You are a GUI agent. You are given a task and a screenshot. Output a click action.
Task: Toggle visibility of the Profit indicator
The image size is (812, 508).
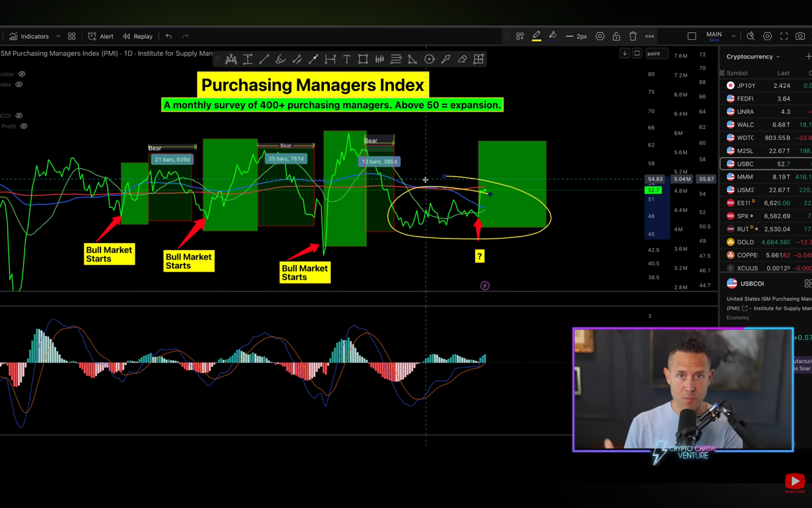pos(24,126)
